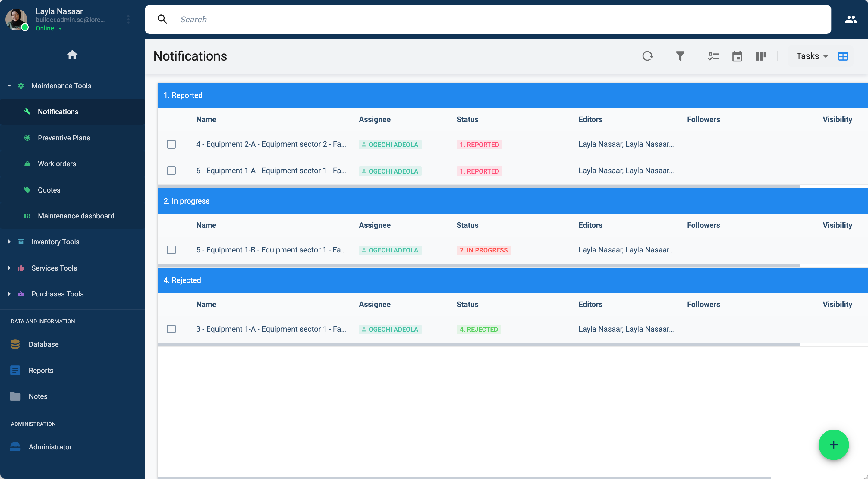The width and height of the screenshot is (868, 479).
Task: Tick the checkbox for 6 - Equipment 1-A row
Action: coord(171,171)
